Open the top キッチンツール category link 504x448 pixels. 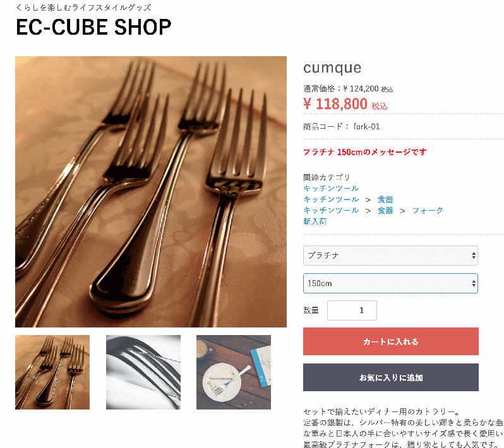pos(331,188)
